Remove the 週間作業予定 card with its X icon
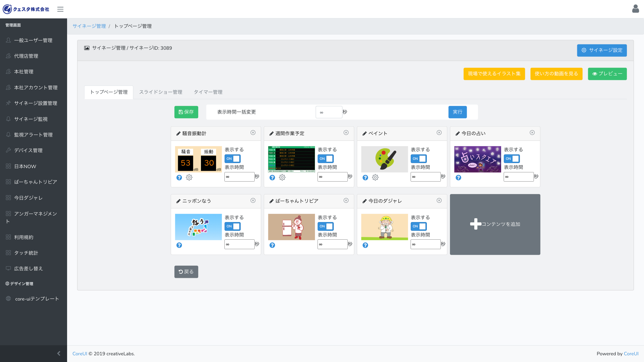The image size is (644, 362). tap(346, 133)
